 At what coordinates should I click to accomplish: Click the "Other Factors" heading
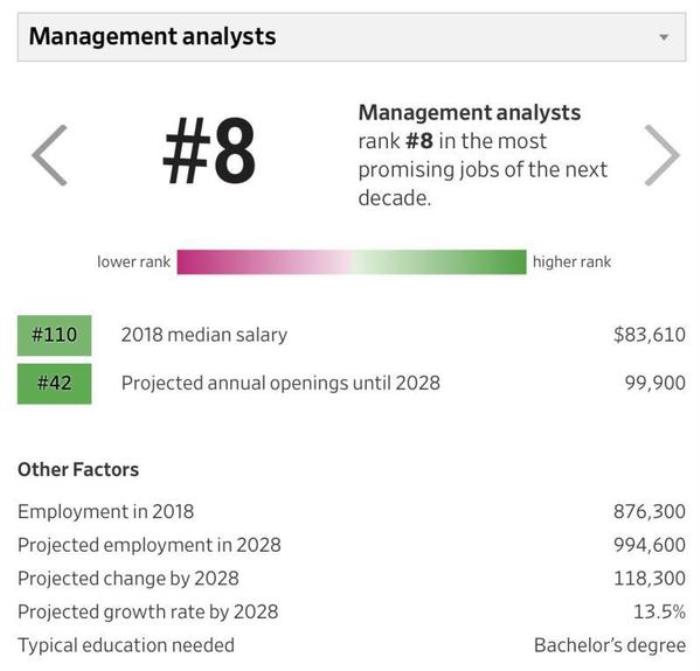(78, 469)
